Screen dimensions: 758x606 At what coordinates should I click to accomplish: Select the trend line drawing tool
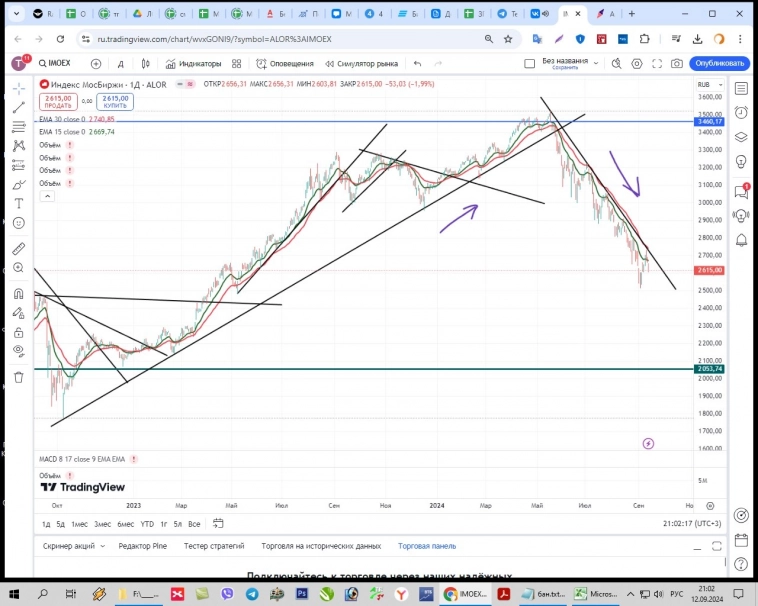(18, 107)
